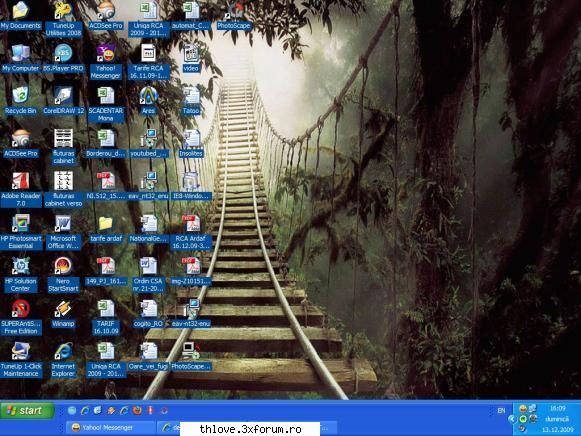Viewport: 581px width, 436px height.
Task: Run PhotoScape... setup icon beside Oare_vei_fugi
Action: (191, 356)
